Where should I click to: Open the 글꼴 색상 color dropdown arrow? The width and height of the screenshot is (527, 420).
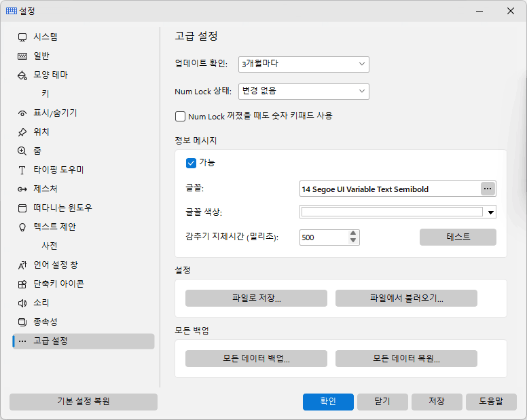click(491, 212)
